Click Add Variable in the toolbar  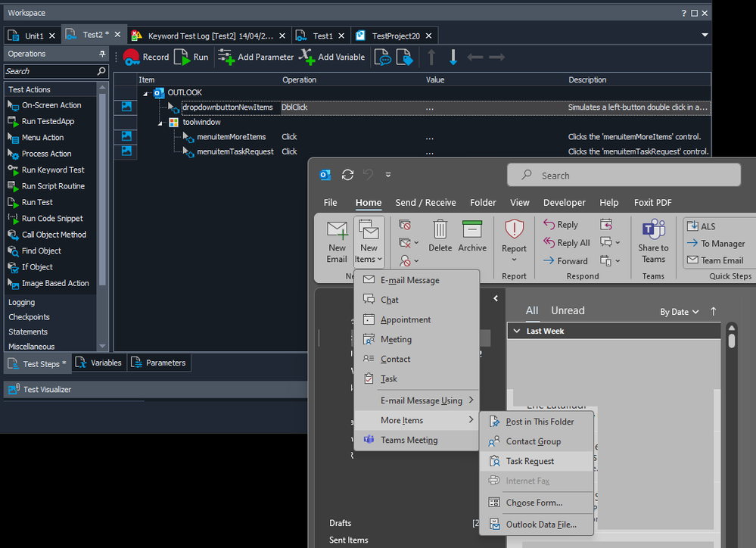click(331, 57)
